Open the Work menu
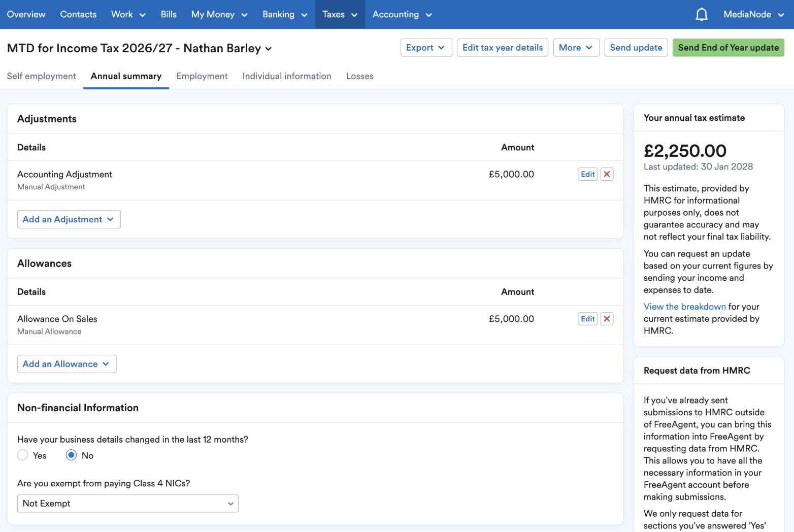The width and height of the screenshot is (794, 532). click(128, 14)
